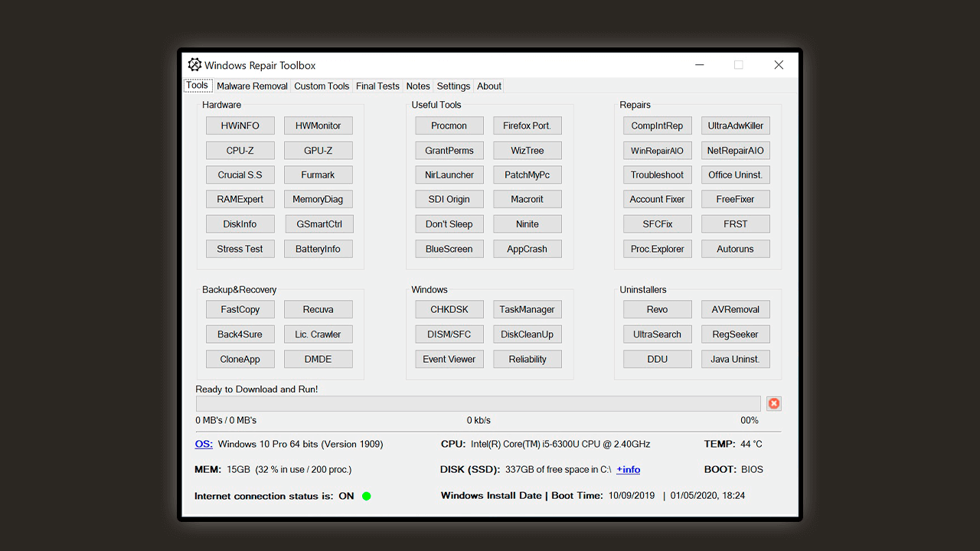Viewport: 980px width, 551px height.
Task: Start the Furmark GPU test
Action: coord(318,175)
